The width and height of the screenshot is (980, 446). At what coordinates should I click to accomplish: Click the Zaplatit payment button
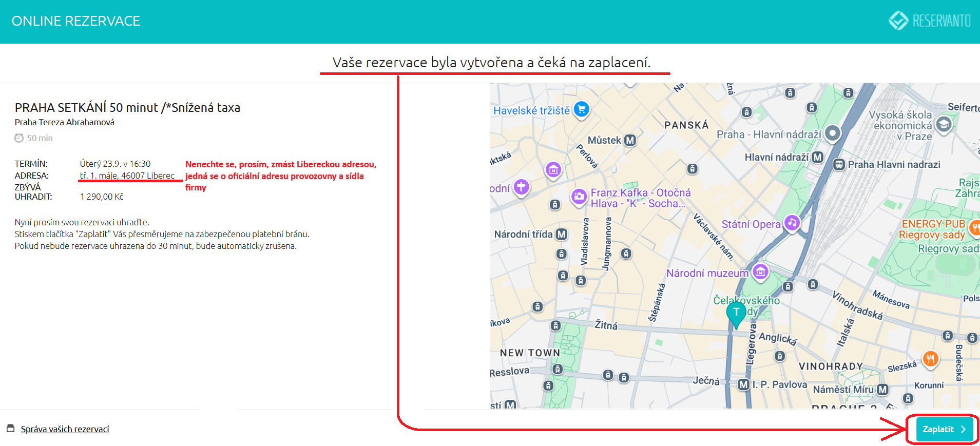click(944, 429)
